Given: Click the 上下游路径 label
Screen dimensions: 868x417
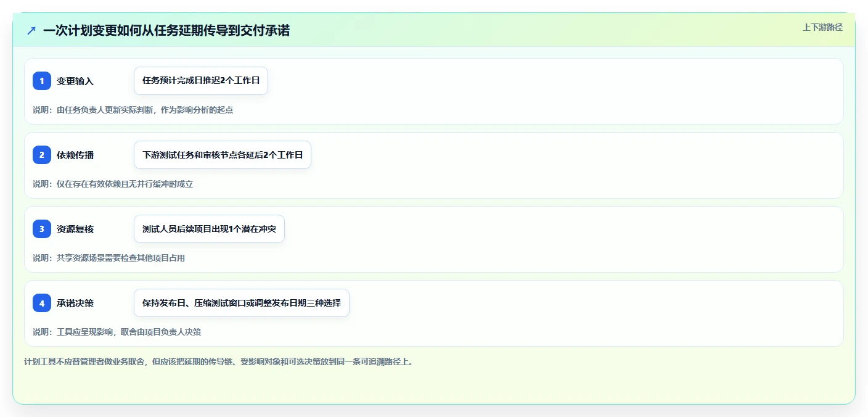Looking at the screenshot, I should click(x=822, y=27).
